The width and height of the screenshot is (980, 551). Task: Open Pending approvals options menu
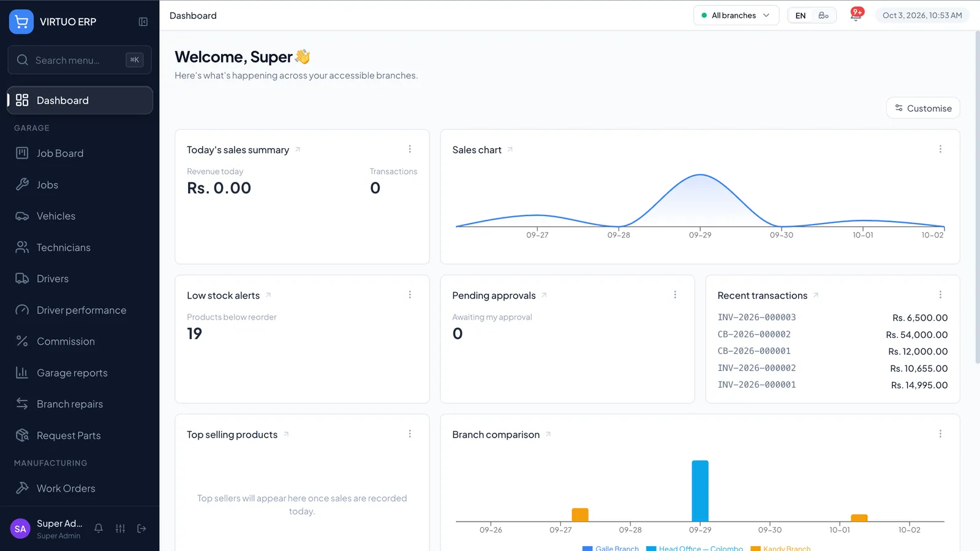pyautogui.click(x=675, y=295)
